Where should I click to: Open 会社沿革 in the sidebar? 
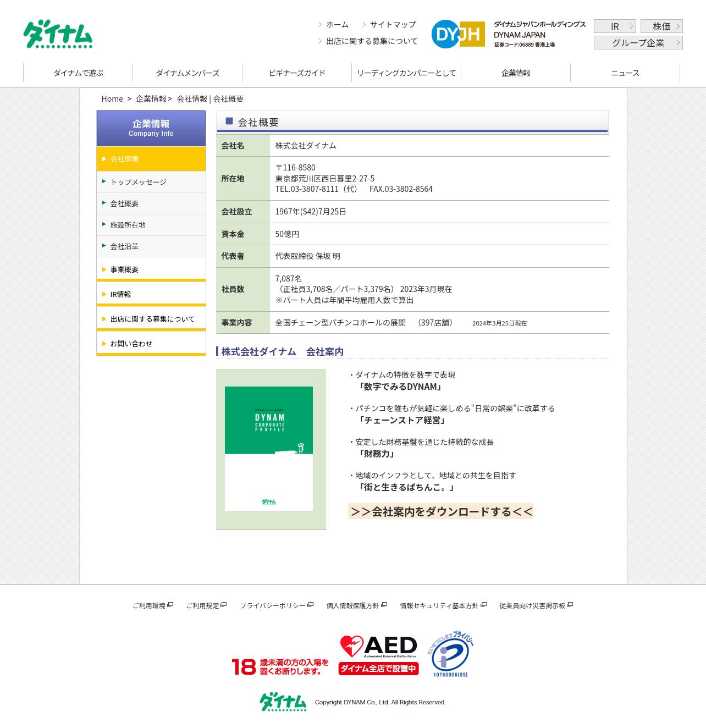click(x=151, y=246)
